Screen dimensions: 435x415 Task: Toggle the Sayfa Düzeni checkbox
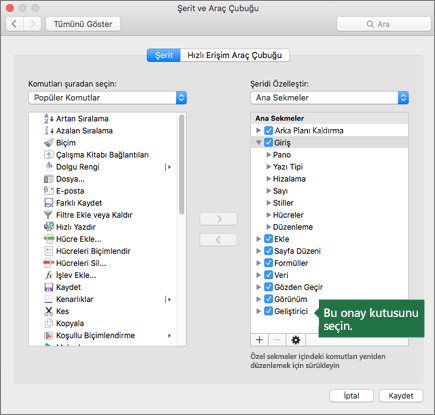(268, 251)
